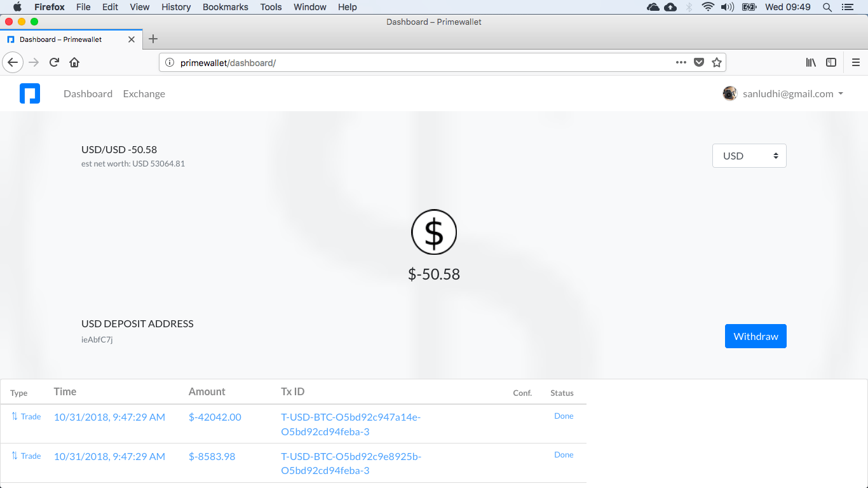
Task: Click the battery status icon
Action: coord(749,7)
